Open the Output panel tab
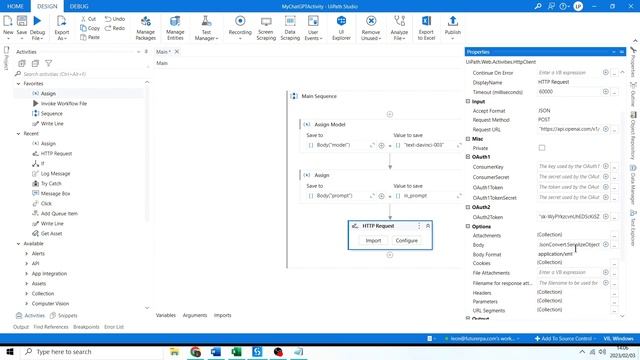Image resolution: width=640 pixels, height=360 pixels. point(21,327)
